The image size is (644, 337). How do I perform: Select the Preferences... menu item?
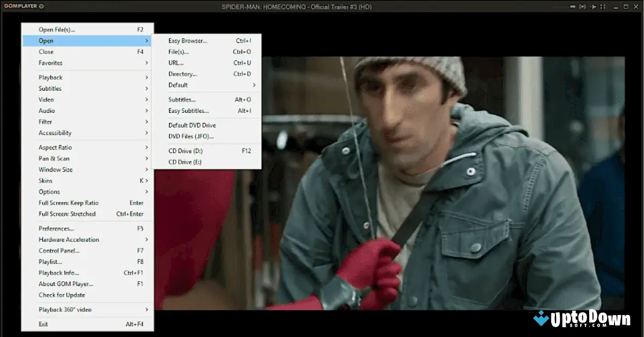pyautogui.click(x=55, y=228)
